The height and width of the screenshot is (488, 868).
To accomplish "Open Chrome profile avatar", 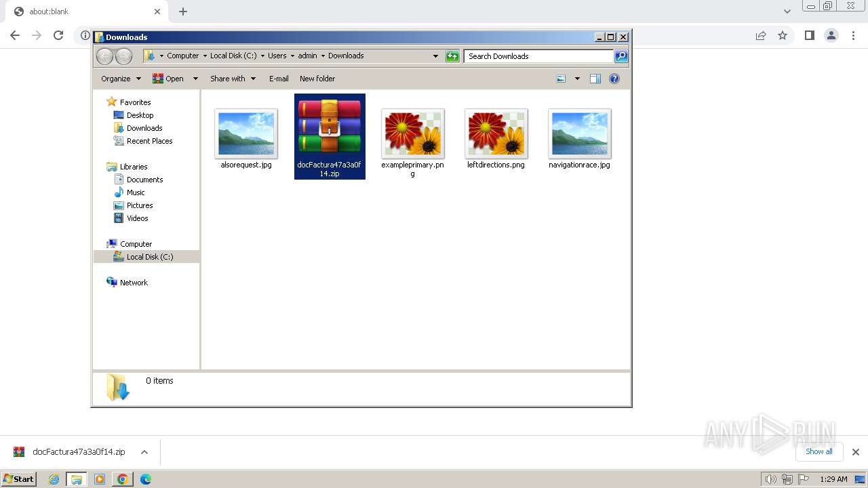I will pyautogui.click(x=831, y=35).
